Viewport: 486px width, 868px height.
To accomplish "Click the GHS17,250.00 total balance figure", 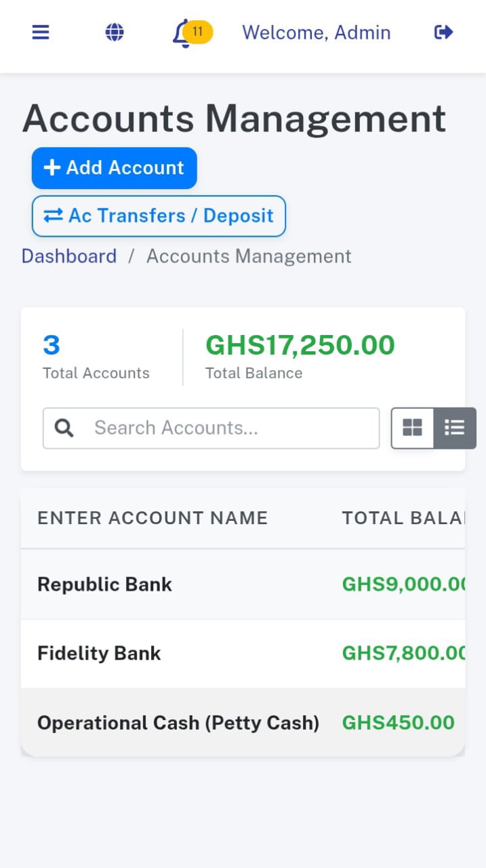I will click(300, 345).
